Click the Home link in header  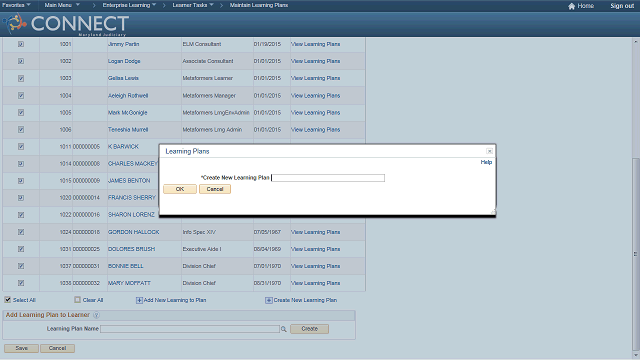(586, 6)
